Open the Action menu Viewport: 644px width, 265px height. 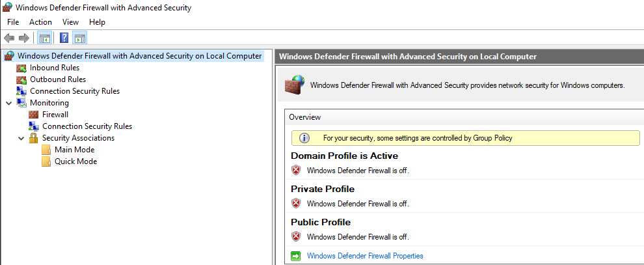pos(41,22)
